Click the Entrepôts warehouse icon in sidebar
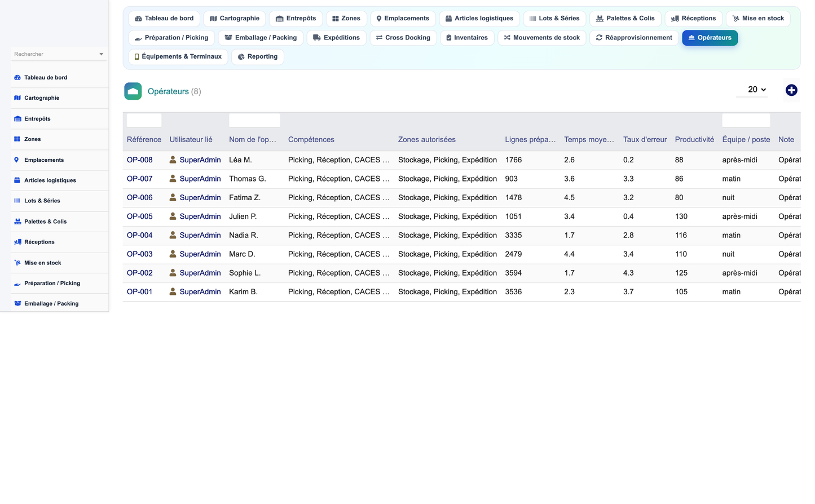Screen dimensions: 815x504 pos(17,119)
